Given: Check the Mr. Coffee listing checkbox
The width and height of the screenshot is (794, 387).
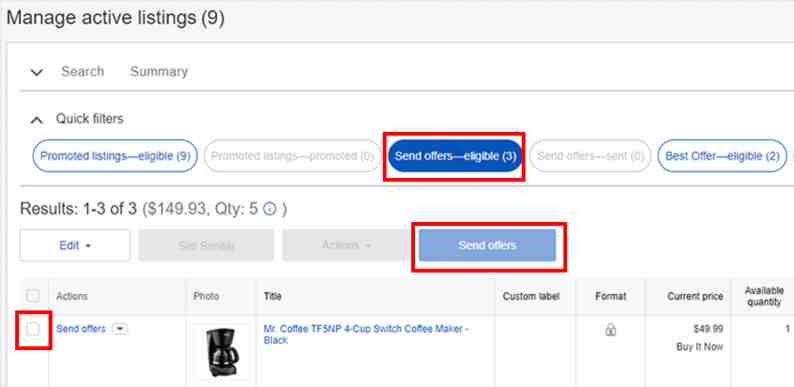Looking at the screenshot, I should (x=33, y=329).
